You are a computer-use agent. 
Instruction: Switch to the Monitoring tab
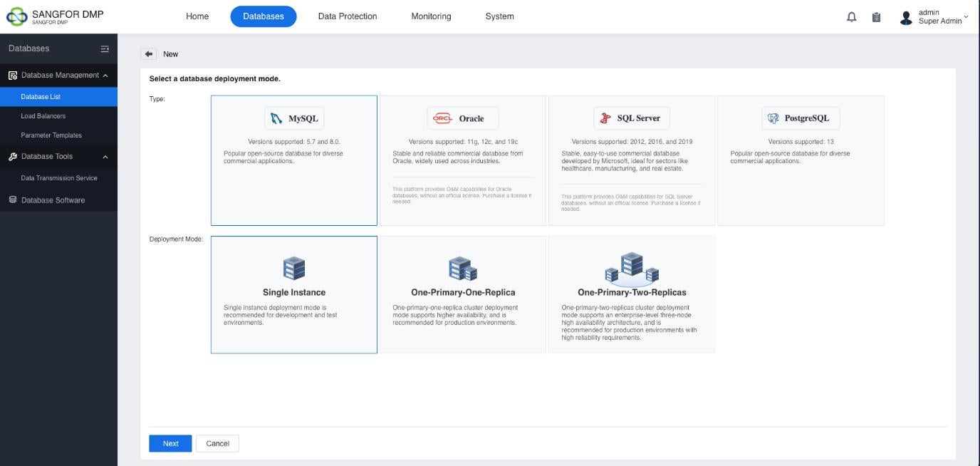coord(431,16)
